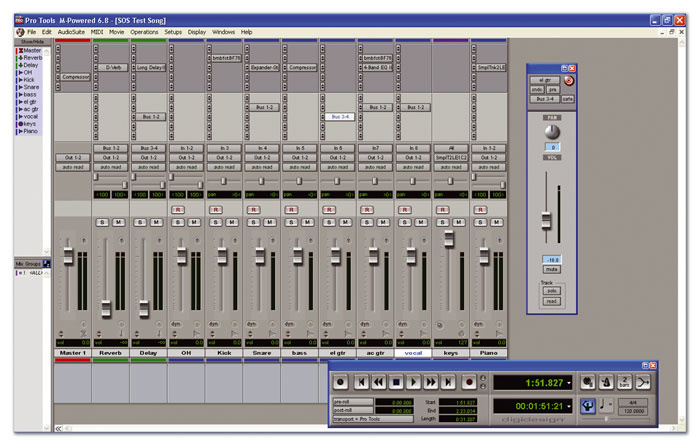Open the AudioSuite menu
Screen dimensions: 700x448
71,32
